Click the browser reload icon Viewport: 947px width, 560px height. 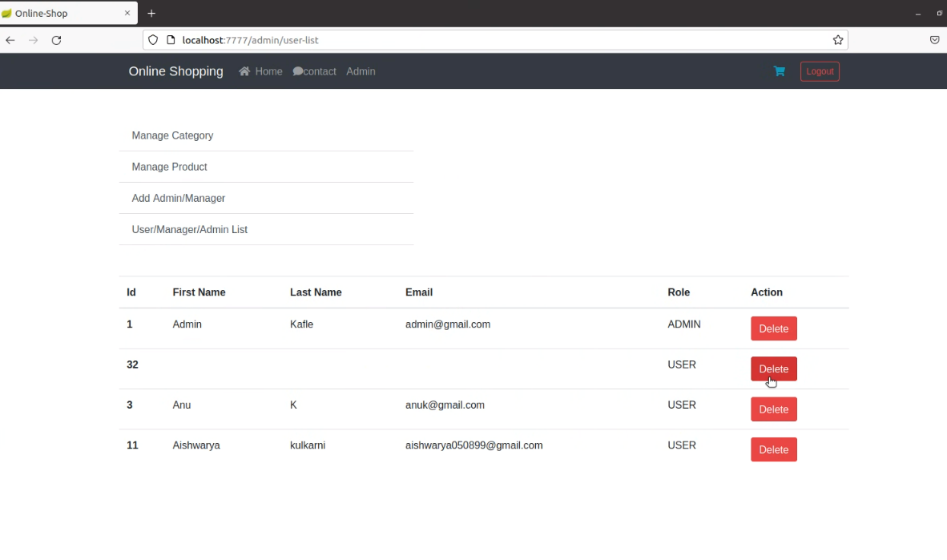point(56,40)
